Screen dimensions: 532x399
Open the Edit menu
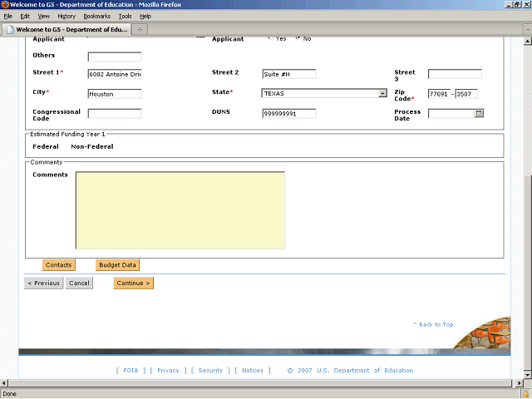tap(25, 17)
